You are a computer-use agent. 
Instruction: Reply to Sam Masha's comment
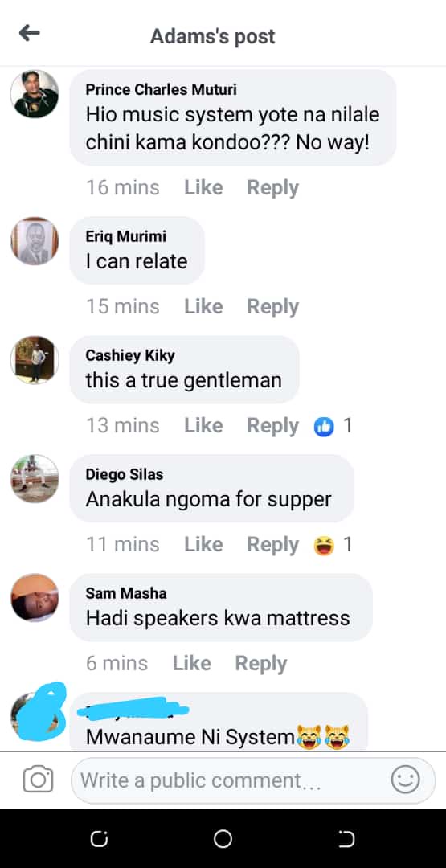[x=260, y=663]
